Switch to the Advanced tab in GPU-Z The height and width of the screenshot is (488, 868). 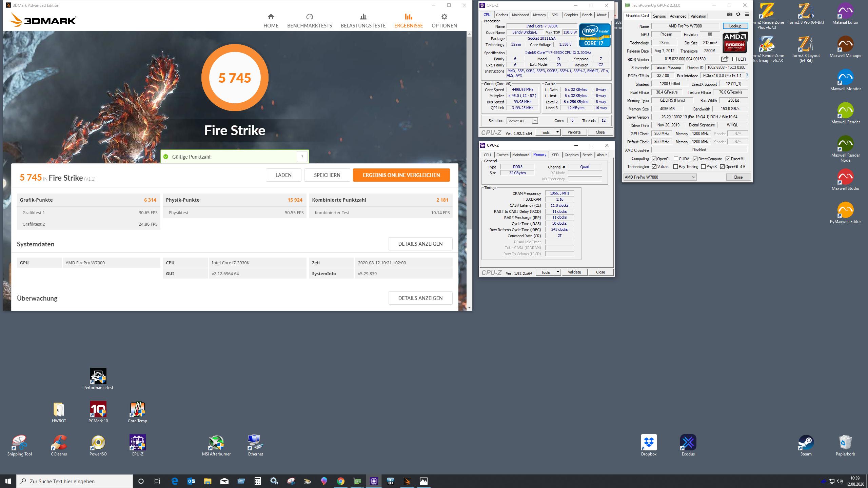click(x=678, y=16)
